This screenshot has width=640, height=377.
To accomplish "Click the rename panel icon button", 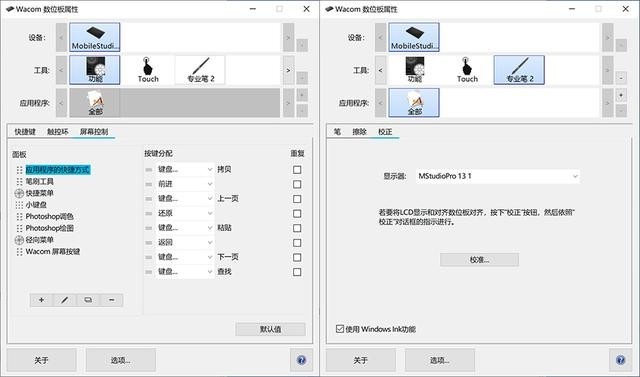I will [x=88, y=300].
